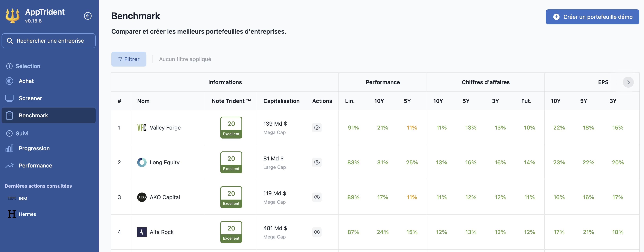Open the Progression chart icon
Viewport: 644px width, 252px height.
click(x=9, y=148)
